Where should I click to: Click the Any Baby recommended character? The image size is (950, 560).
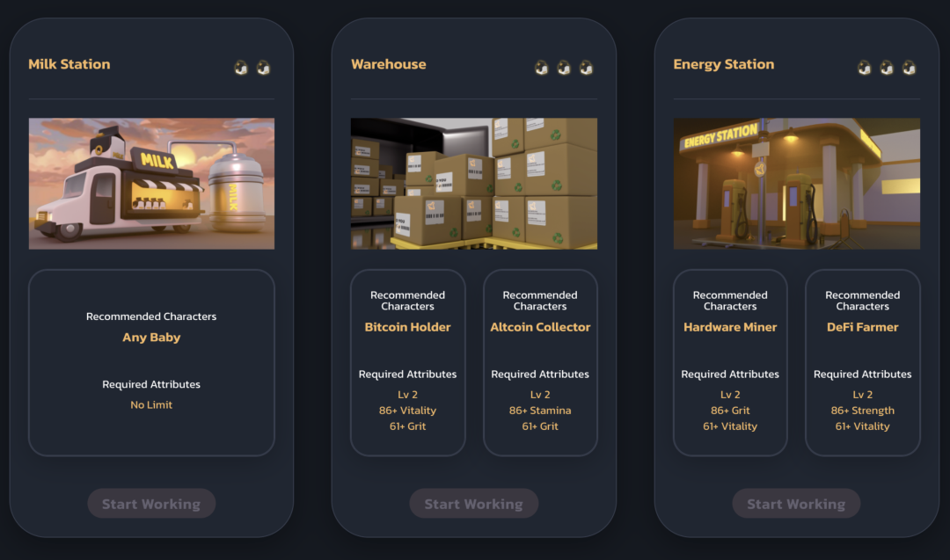(x=151, y=338)
